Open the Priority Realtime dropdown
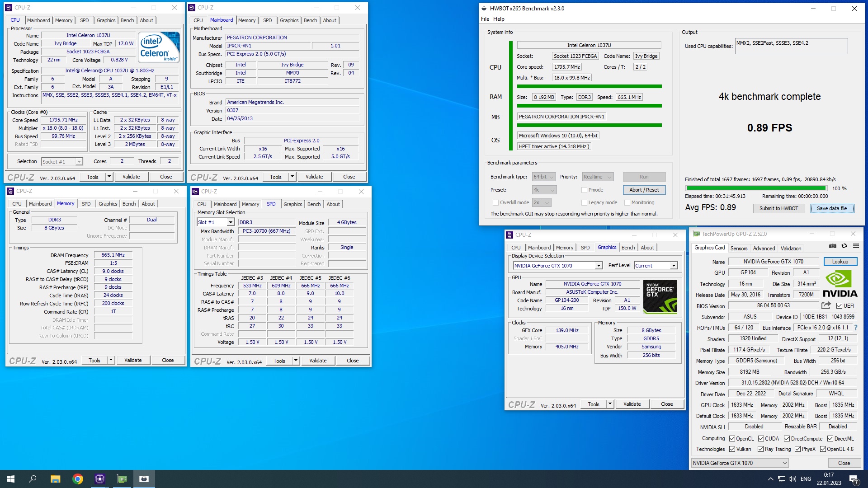 click(x=598, y=177)
